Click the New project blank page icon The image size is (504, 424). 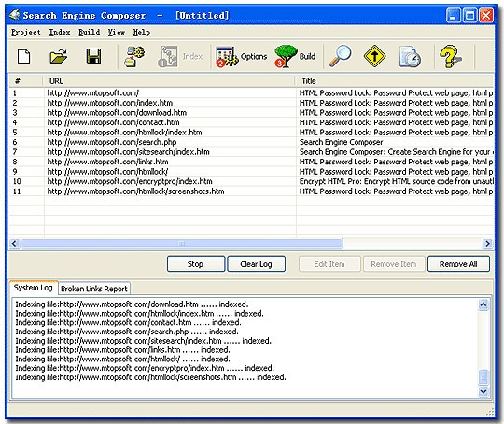(x=23, y=57)
